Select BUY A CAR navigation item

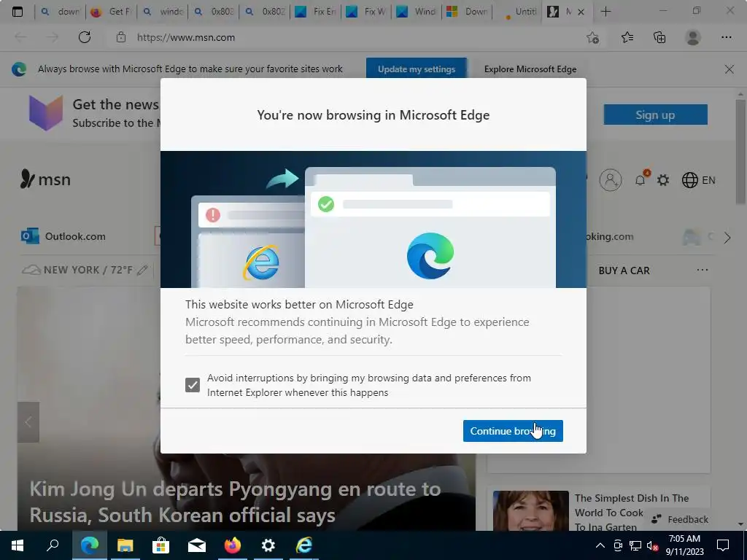pos(624,271)
